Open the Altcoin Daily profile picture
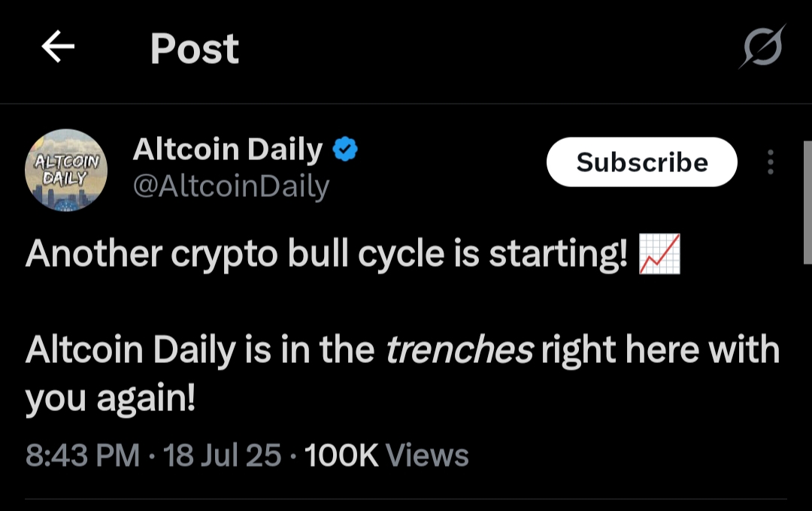The height and width of the screenshot is (511, 812). 66,170
